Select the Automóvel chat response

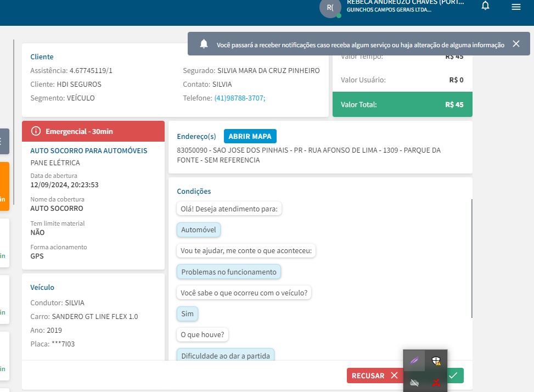coord(199,230)
